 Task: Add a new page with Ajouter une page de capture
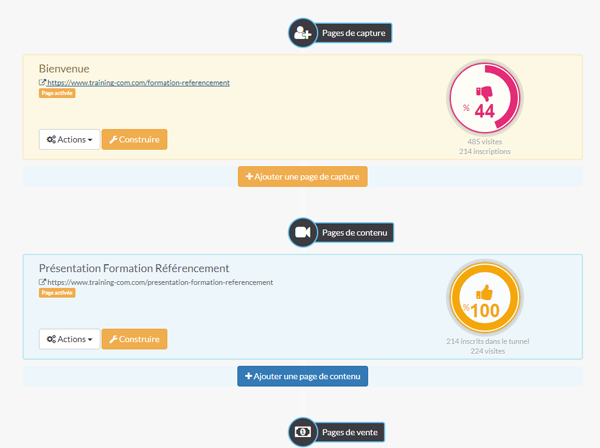coord(303,176)
